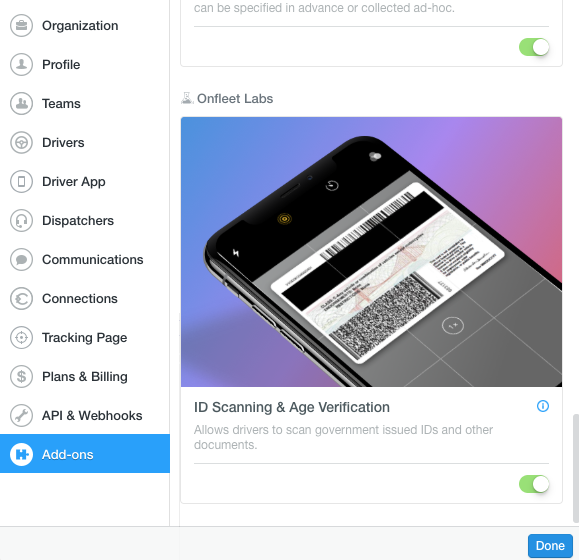
Task: Turn off the top add-on toggle switch
Action: pyautogui.click(x=534, y=47)
